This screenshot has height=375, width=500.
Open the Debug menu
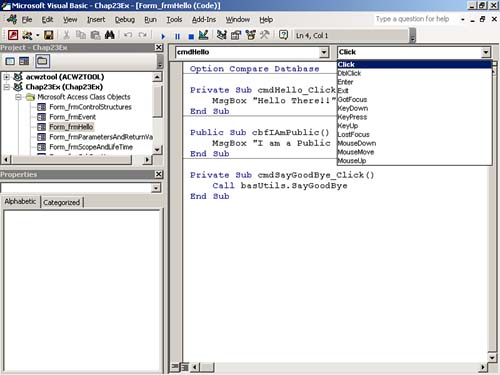coord(125,20)
